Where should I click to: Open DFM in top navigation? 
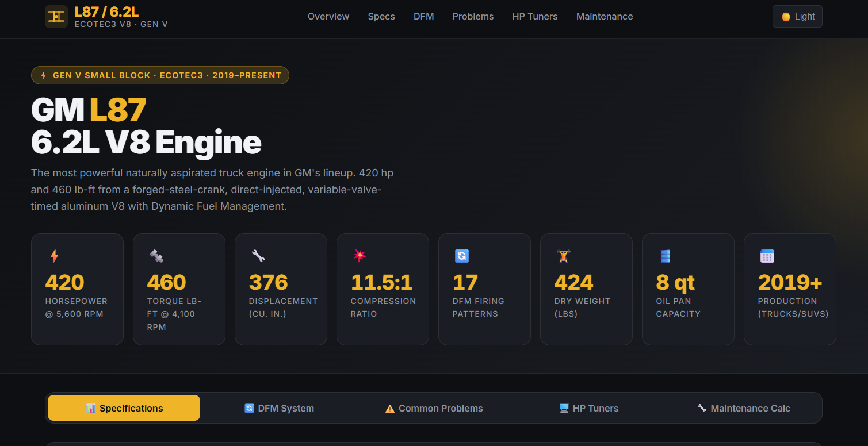coord(423,17)
